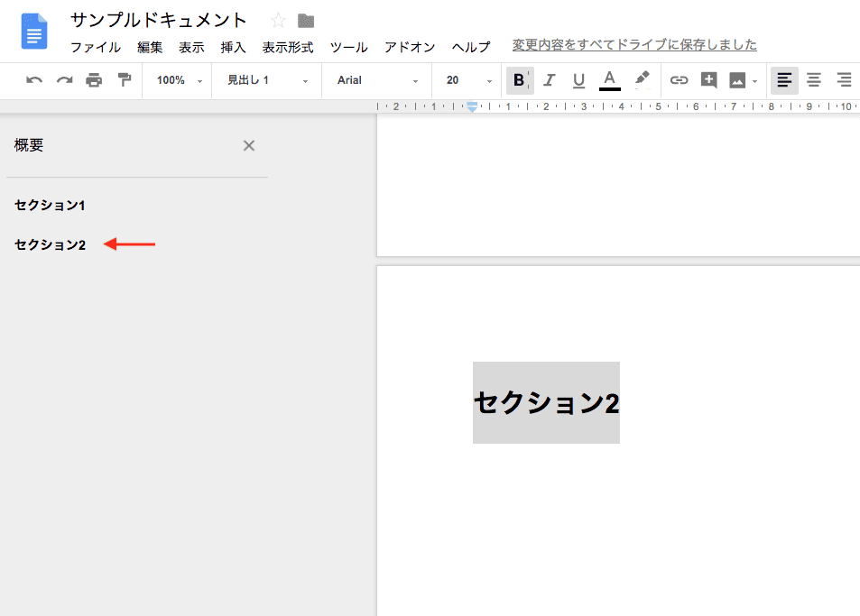This screenshot has width=860, height=616.
Task: Open the ファイル menu
Action: point(96,48)
